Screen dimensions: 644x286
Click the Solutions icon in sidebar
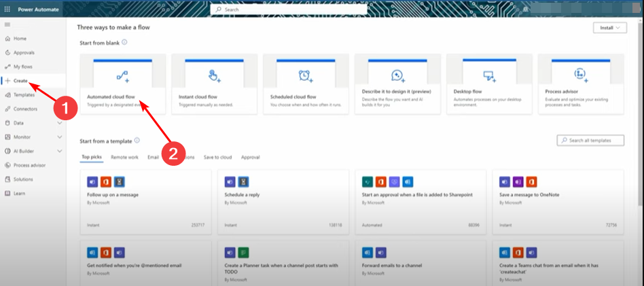[7, 179]
